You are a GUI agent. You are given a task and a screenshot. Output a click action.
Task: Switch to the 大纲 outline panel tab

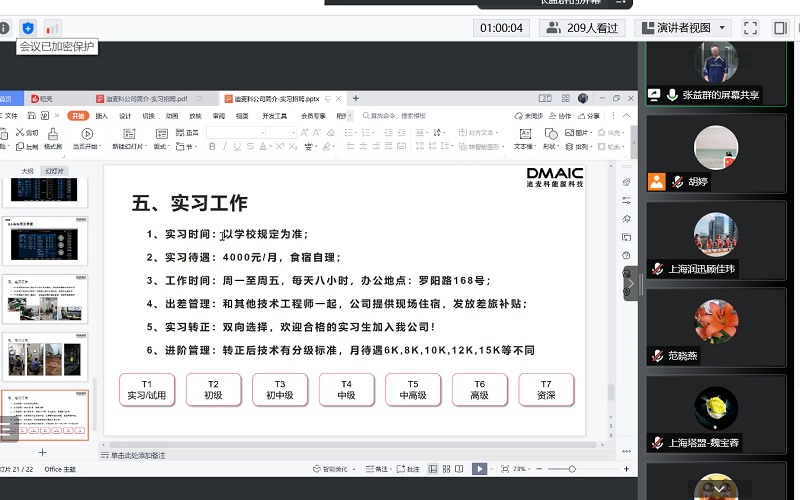click(x=27, y=171)
